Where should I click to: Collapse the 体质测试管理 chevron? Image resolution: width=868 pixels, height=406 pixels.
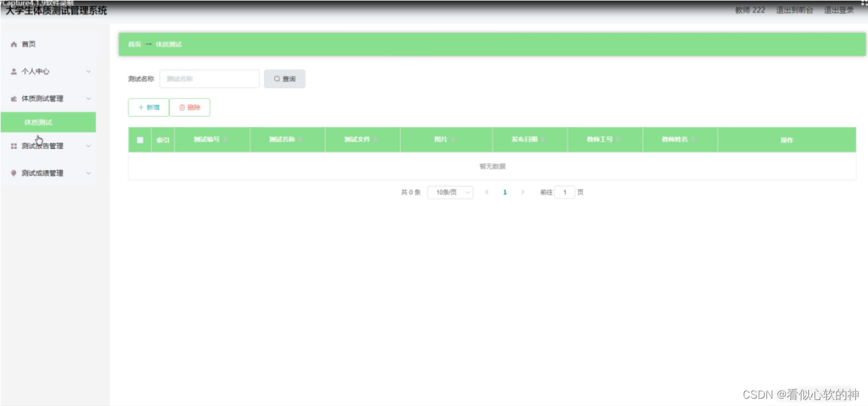point(88,98)
